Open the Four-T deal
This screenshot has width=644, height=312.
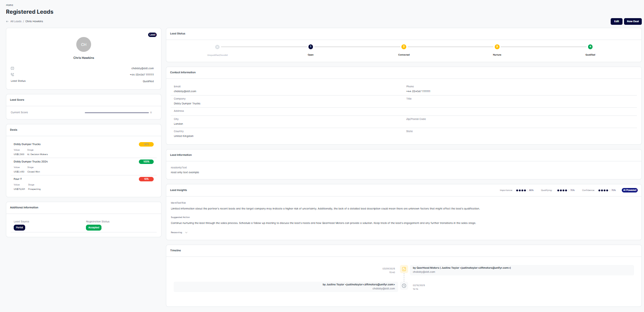[18, 179]
